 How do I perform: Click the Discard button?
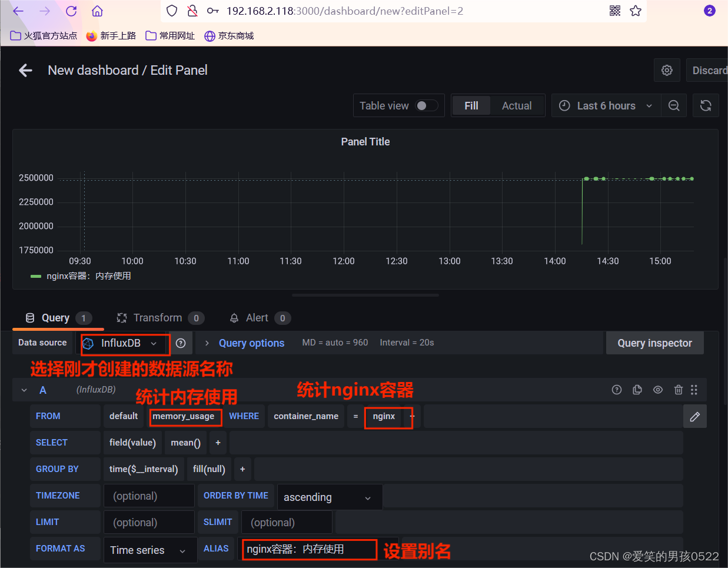coord(710,70)
